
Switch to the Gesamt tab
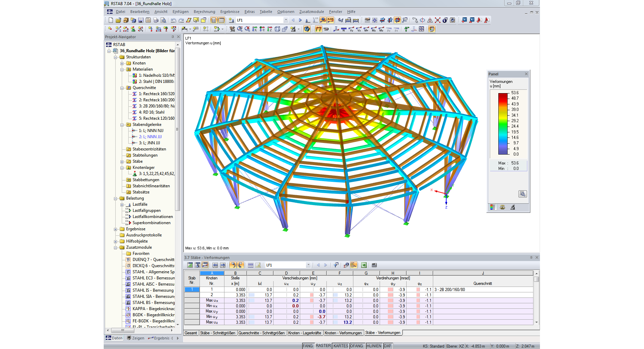point(191,333)
